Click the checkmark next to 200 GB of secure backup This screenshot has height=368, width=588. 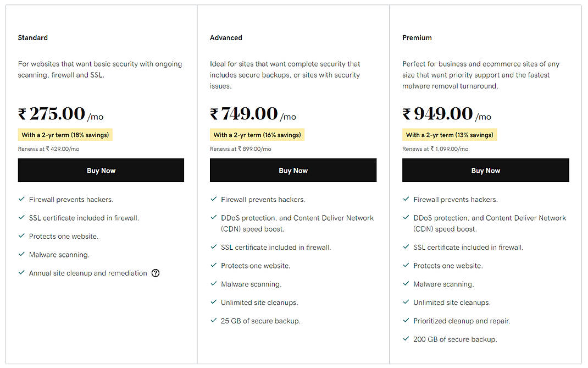(406, 339)
